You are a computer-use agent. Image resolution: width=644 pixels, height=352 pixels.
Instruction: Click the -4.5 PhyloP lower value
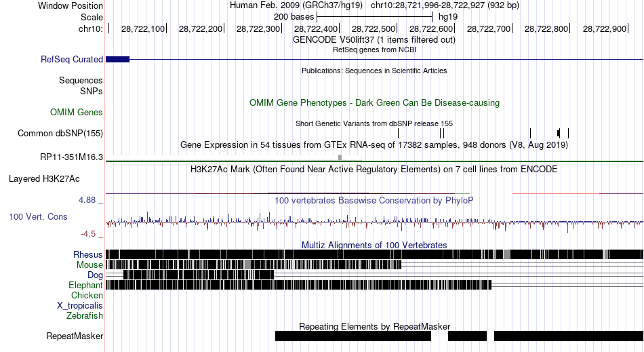[x=88, y=234]
